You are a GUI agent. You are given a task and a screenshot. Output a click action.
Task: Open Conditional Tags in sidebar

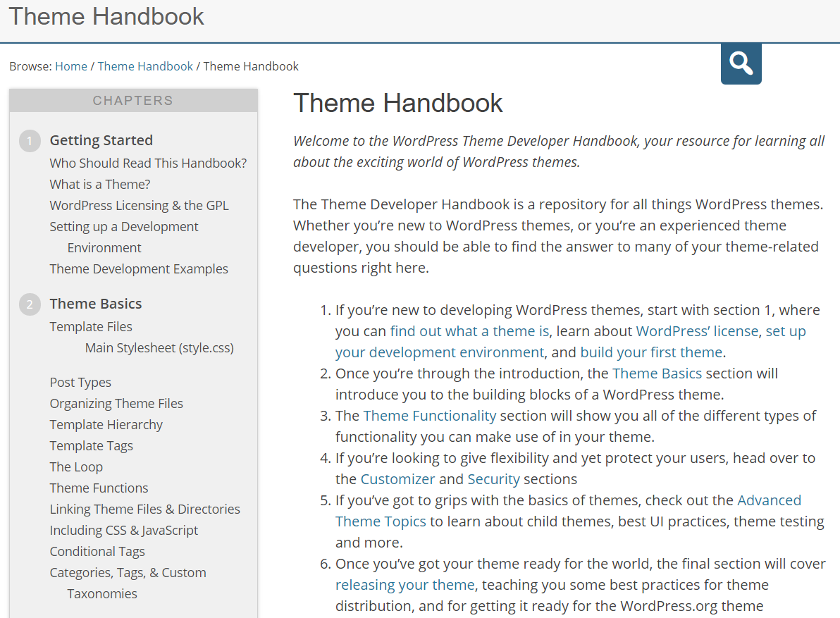[x=97, y=552]
